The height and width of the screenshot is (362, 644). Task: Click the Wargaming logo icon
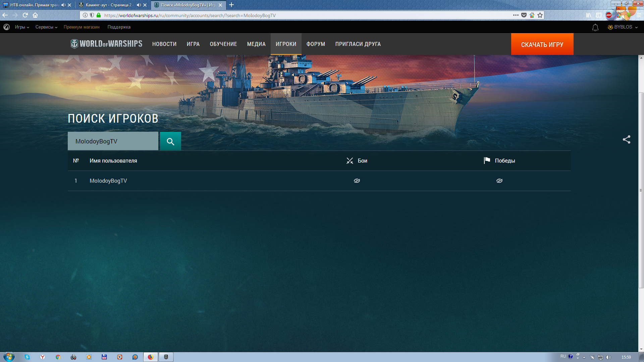(6, 27)
